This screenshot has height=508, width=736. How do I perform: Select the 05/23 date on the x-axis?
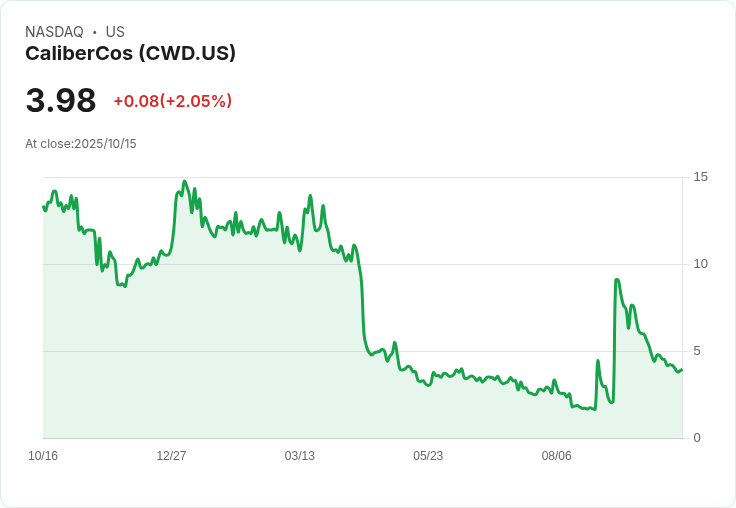428,456
